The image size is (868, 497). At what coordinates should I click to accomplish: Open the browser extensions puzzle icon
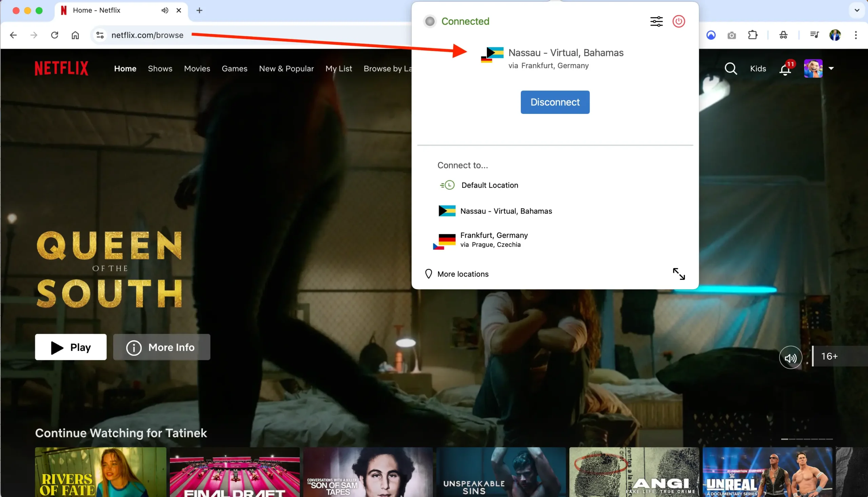point(753,35)
